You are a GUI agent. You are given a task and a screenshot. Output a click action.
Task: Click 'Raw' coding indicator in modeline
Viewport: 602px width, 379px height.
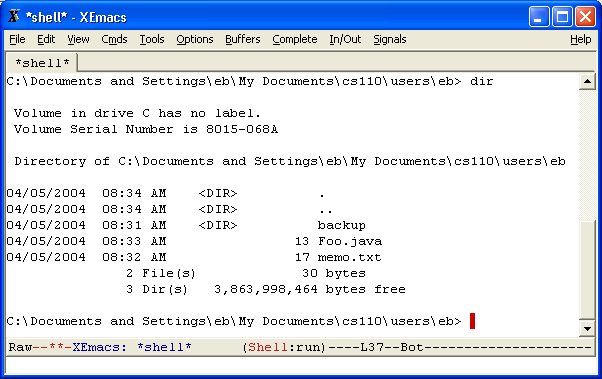point(20,347)
